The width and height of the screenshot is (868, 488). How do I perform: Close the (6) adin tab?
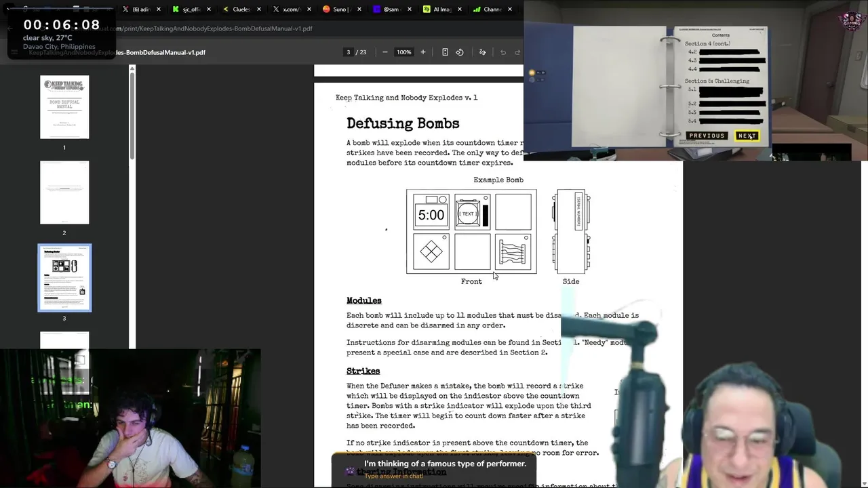(x=159, y=9)
